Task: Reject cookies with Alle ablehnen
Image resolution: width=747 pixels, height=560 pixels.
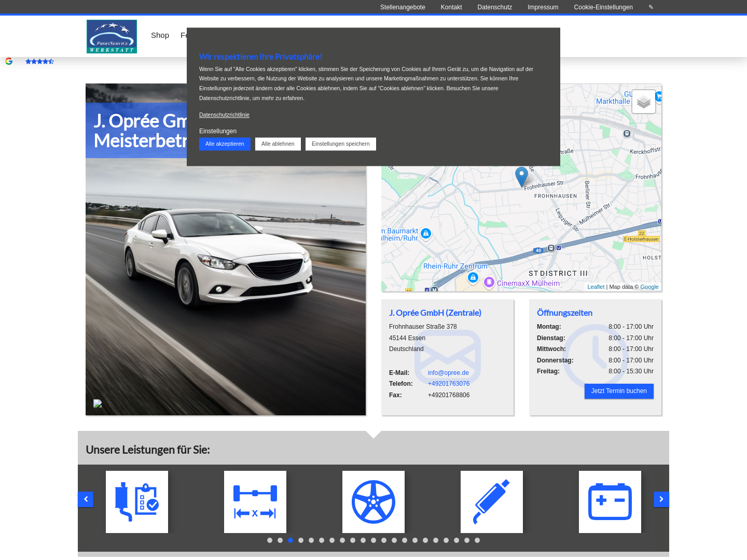Action: 278,144
